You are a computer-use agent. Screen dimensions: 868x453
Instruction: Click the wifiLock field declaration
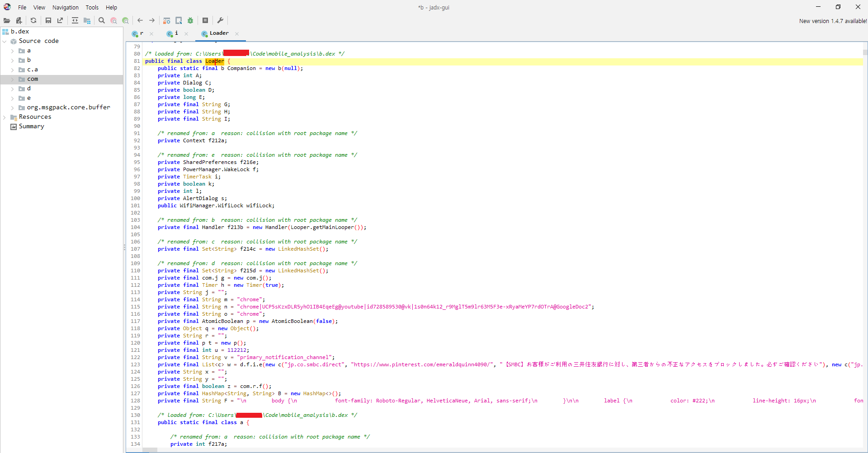coord(259,205)
